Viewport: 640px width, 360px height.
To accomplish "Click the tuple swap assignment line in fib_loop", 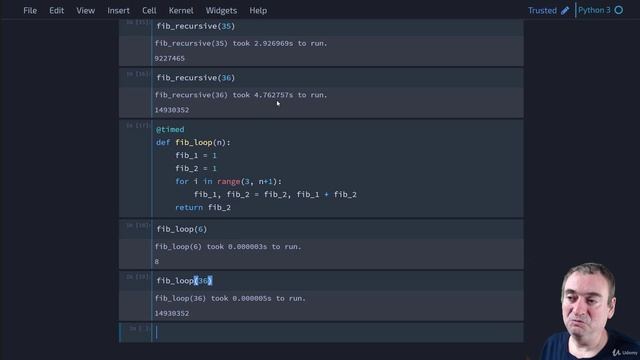I will (276, 195).
